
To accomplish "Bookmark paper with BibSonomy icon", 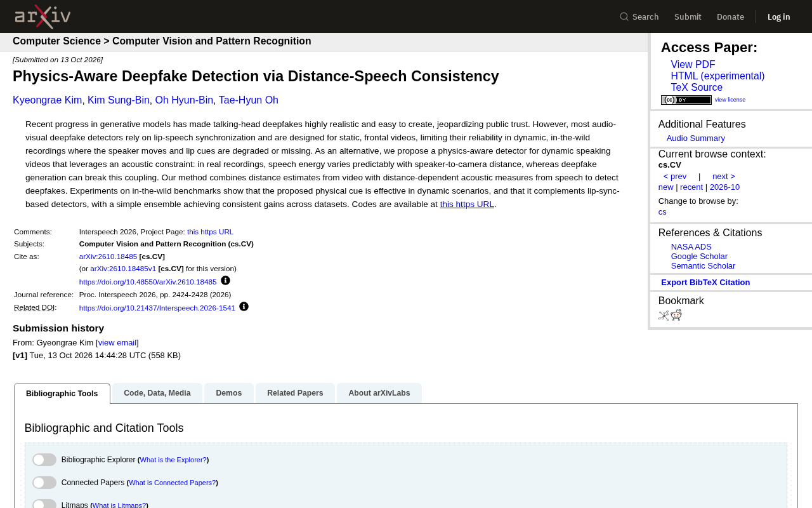I will (x=664, y=316).
